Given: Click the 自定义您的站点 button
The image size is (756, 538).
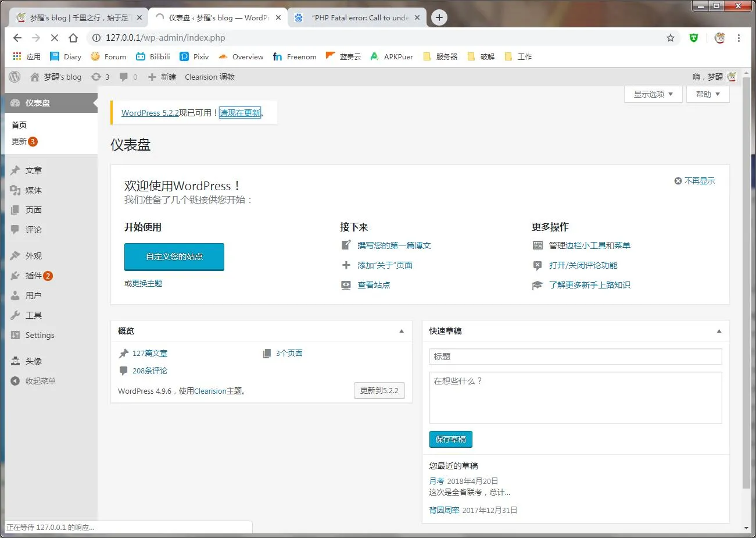Looking at the screenshot, I should click(x=174, y=256).
